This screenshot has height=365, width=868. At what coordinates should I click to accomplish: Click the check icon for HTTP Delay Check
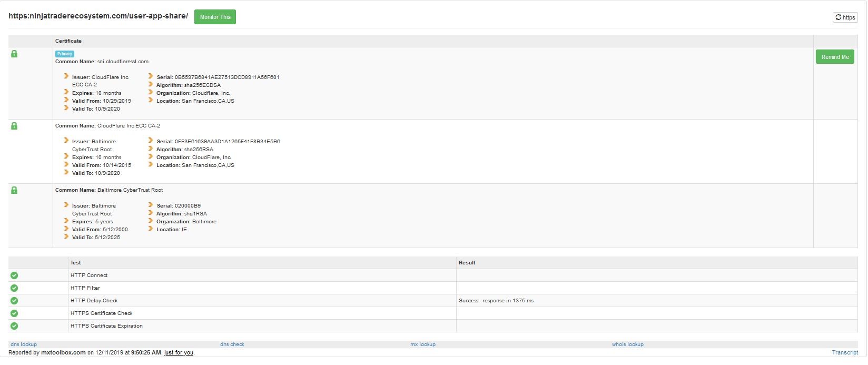(x=14, y=301)
